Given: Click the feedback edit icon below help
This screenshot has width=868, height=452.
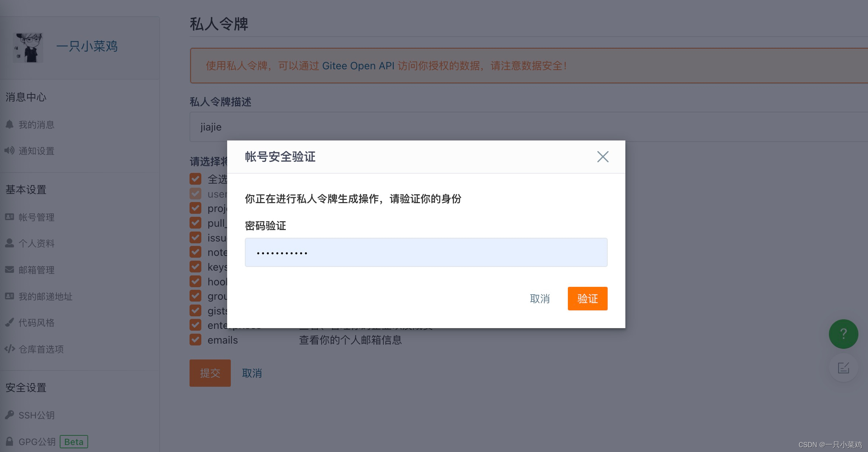Looking at the screenshot, I should pos(843,368).
